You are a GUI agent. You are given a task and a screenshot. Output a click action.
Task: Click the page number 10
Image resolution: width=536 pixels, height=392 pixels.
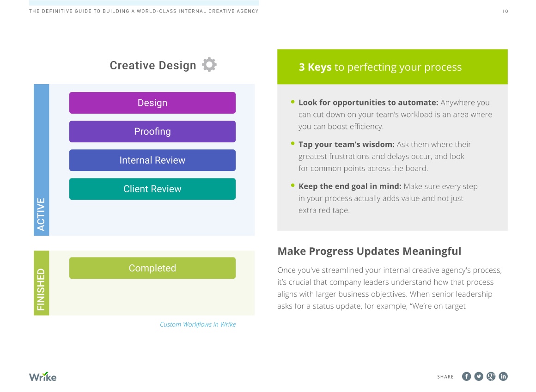505,11
